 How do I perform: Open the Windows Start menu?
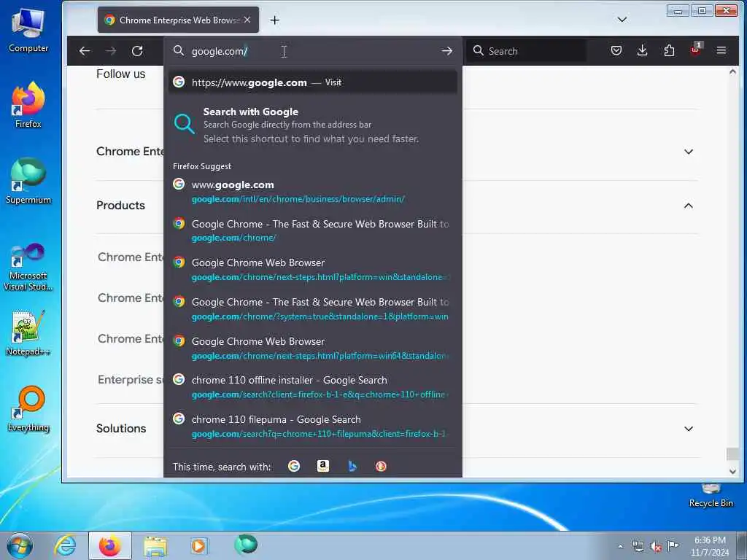pyautogui.click(x=20, y=545)
